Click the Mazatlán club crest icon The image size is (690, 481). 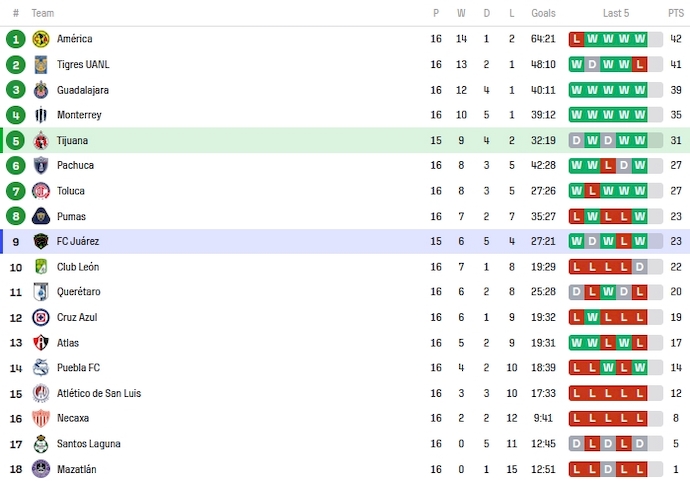[x=41, y=469]
